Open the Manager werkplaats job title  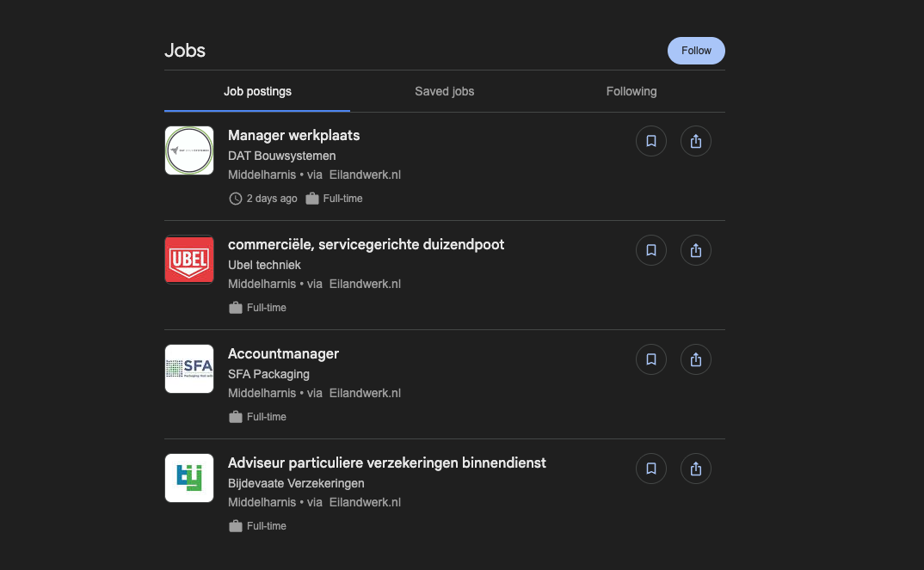[293, 135]
